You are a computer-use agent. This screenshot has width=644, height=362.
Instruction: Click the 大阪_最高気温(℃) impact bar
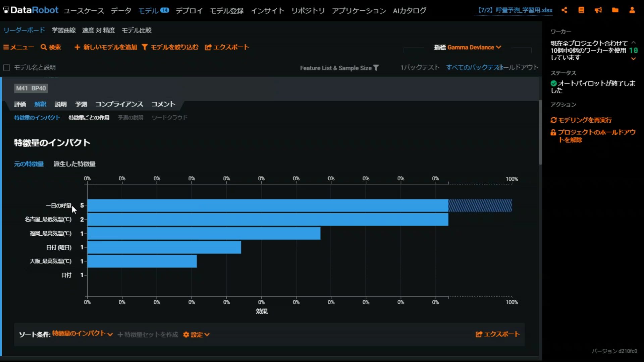(x=142, y=261)
